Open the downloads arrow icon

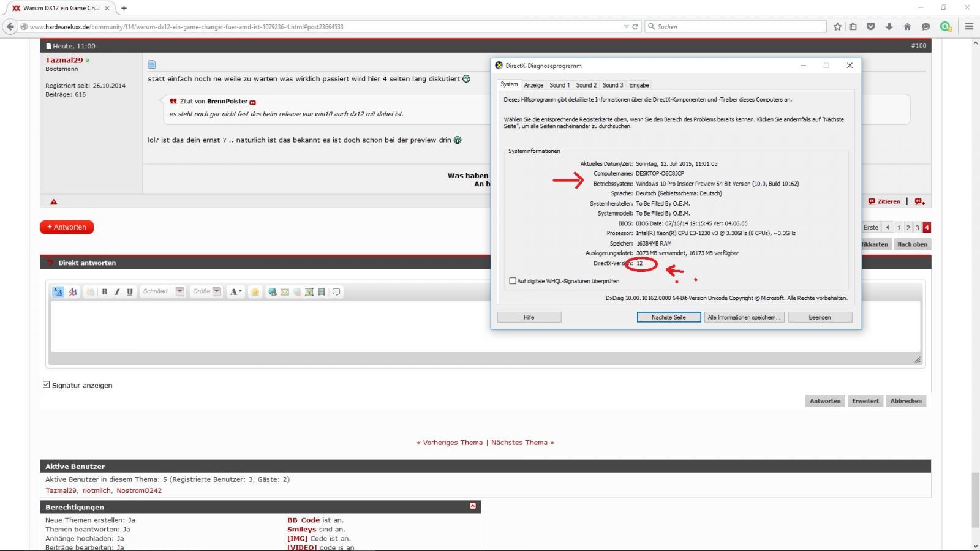889,26
